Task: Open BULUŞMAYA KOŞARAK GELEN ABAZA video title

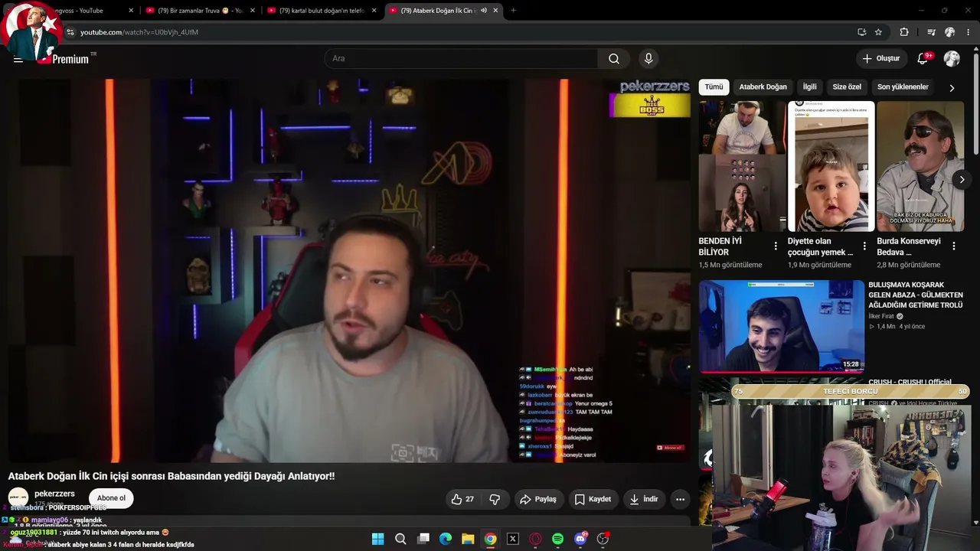Action: click(916, 295)
